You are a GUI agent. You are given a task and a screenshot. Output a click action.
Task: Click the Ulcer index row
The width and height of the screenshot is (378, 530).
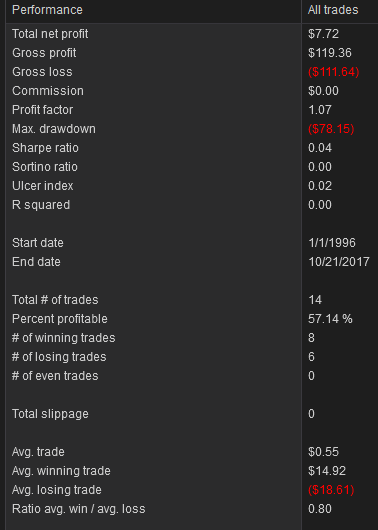point(192,186)
